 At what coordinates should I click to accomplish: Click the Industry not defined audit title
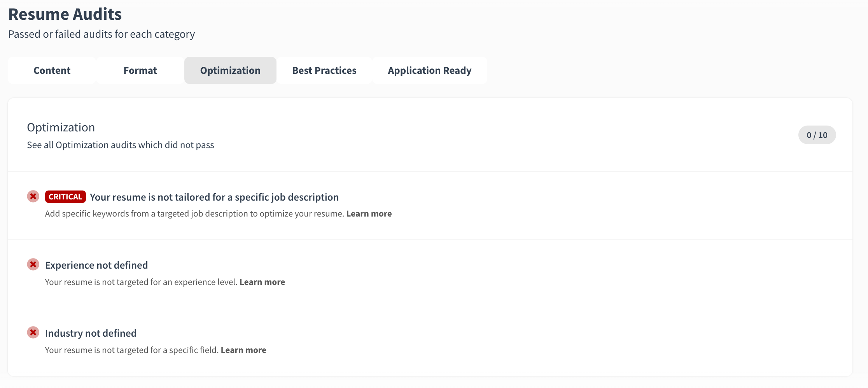coord(91,334)
